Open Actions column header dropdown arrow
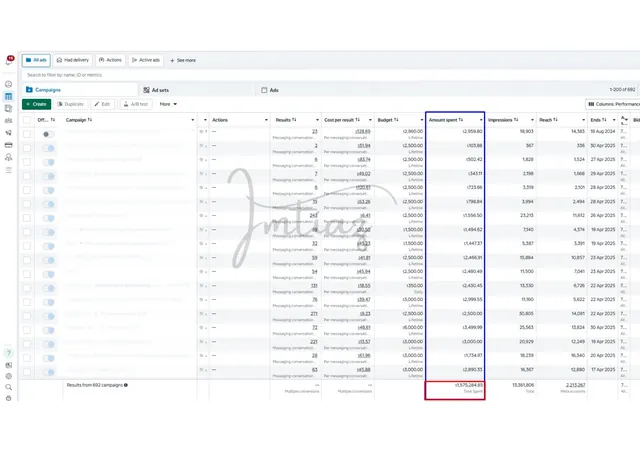Image resolution: width=640 pixels, height=452 pixels. pyautogui.click(x=266, y=120)
